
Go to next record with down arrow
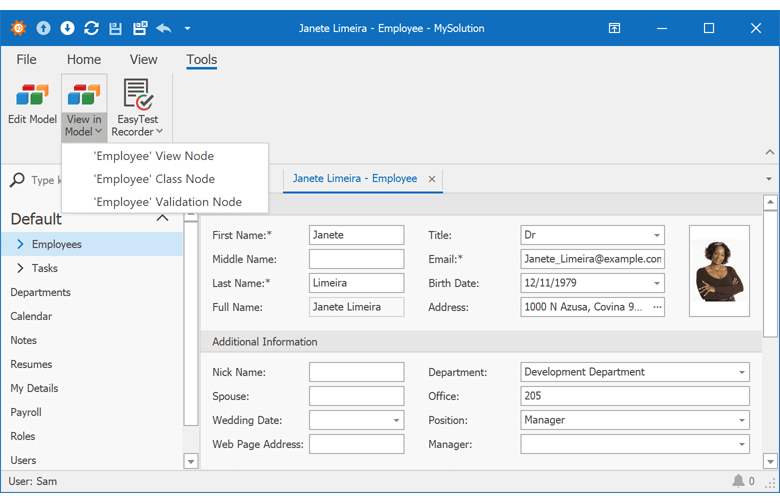point(67,28)
